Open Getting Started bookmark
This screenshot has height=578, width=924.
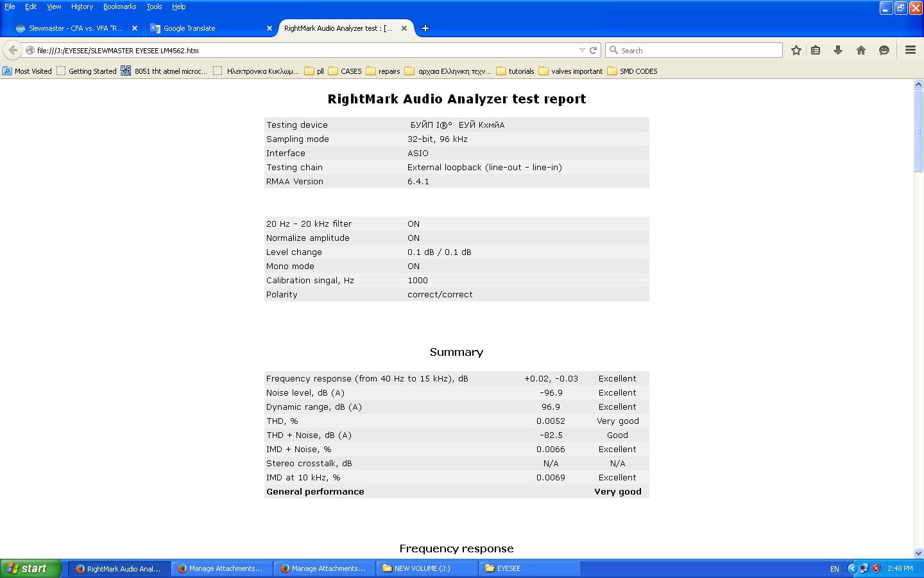86,71
